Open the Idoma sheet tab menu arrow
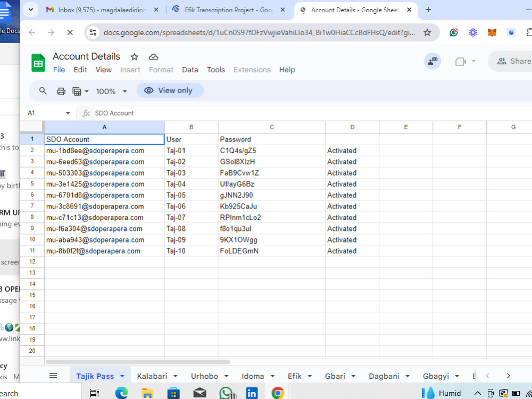The height and width of the screenshot is (399, 532). pos(272,376)
